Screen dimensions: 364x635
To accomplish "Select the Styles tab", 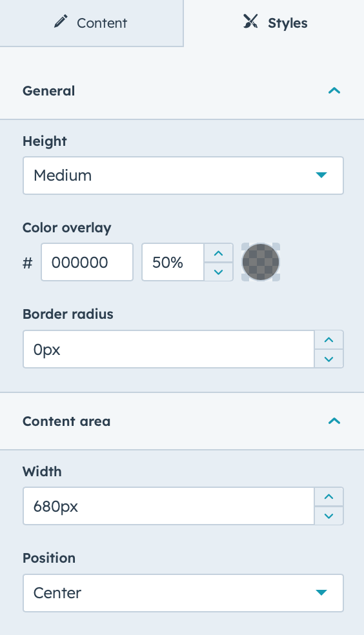I will (x=274, y=23).
